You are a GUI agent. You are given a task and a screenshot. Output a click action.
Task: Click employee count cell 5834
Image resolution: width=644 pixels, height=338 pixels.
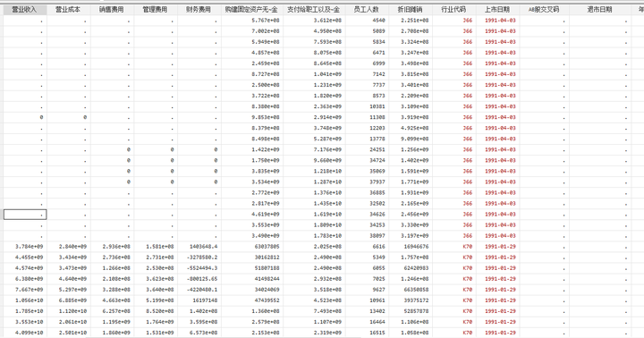pos(367,42)
